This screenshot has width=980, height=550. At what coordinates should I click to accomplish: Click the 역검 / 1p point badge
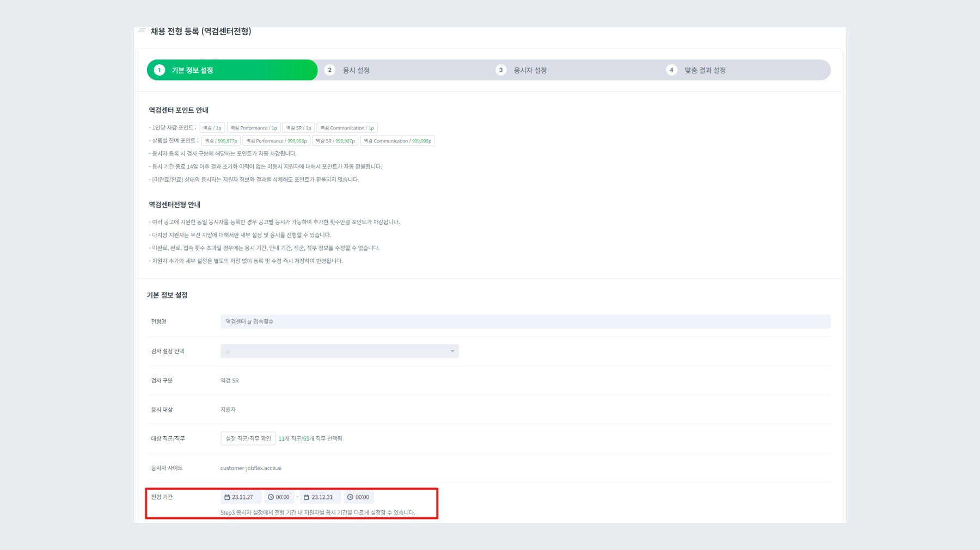point(211,127)
